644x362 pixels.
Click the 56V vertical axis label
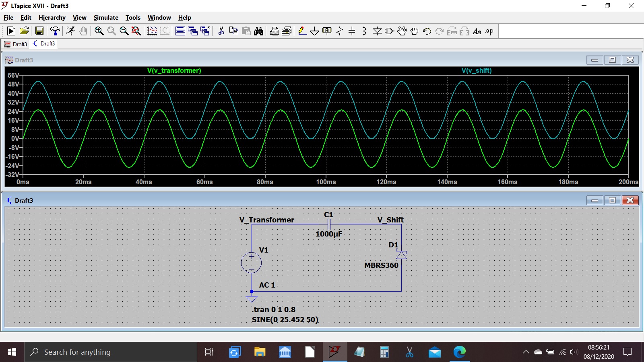click(13, 75)
